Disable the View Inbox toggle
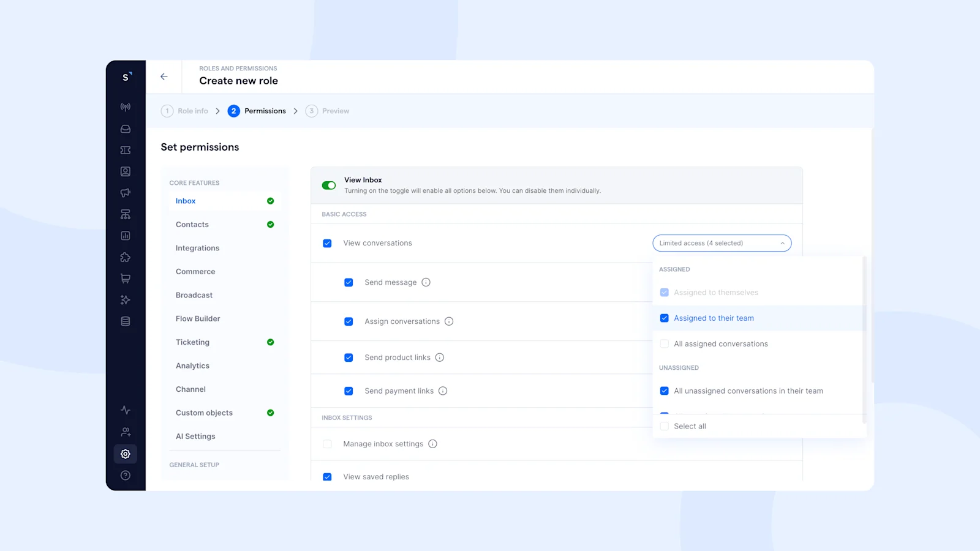Image resolution: width=980 pixels, height=551 pixels. [x=328, y=185]
